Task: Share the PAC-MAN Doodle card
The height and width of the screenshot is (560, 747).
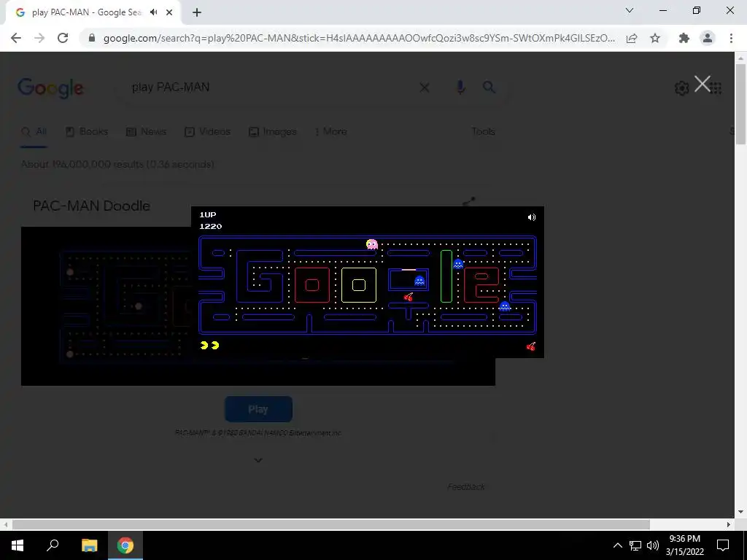Action: pos(469,201)
